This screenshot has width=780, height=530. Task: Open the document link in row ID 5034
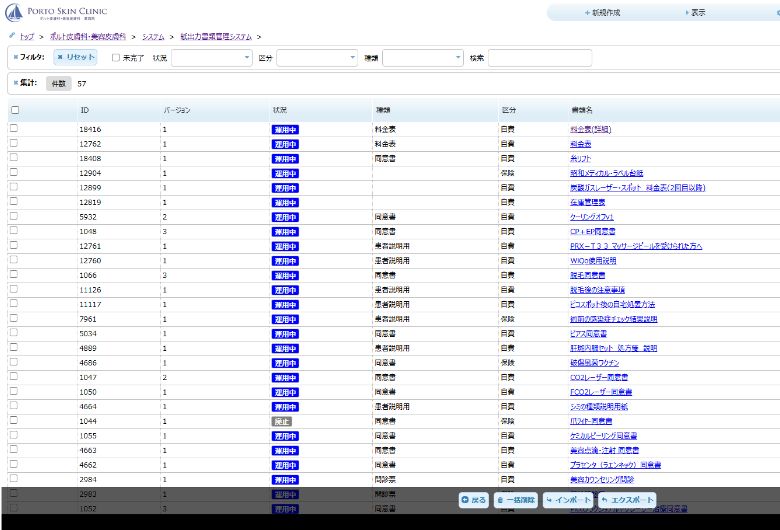click(588, 334)
